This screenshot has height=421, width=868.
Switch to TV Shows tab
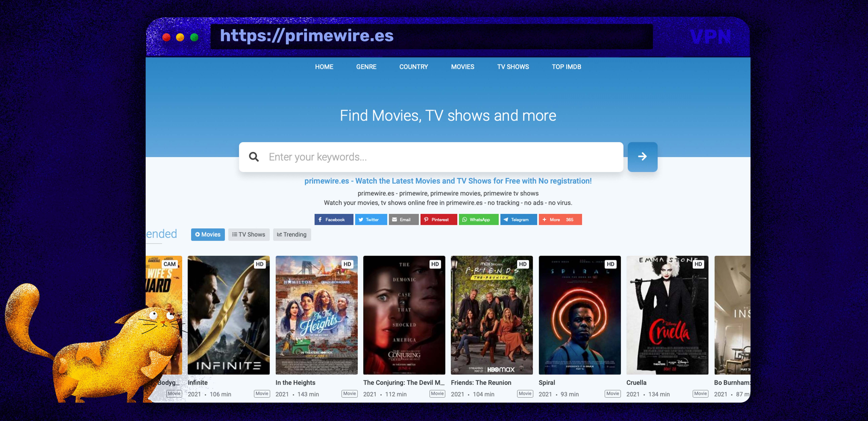pos(249,234)
